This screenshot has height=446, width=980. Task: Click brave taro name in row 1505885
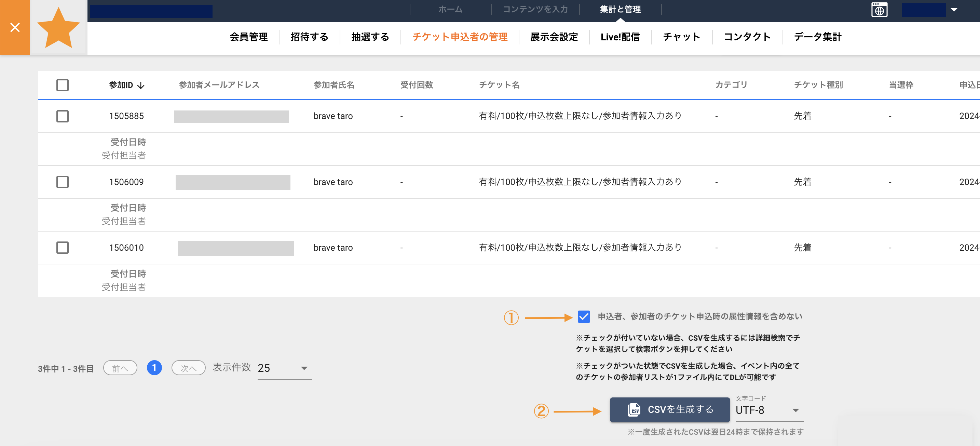(x=333, y=116)
